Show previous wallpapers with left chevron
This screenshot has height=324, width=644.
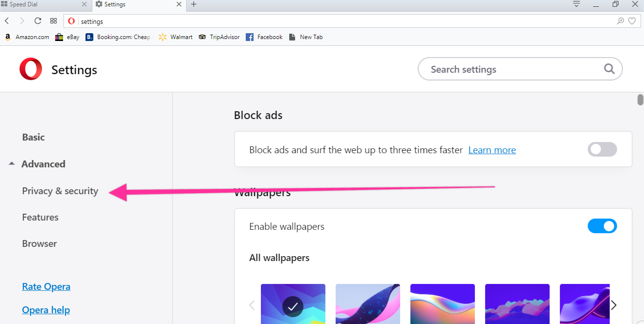[252, 305]
